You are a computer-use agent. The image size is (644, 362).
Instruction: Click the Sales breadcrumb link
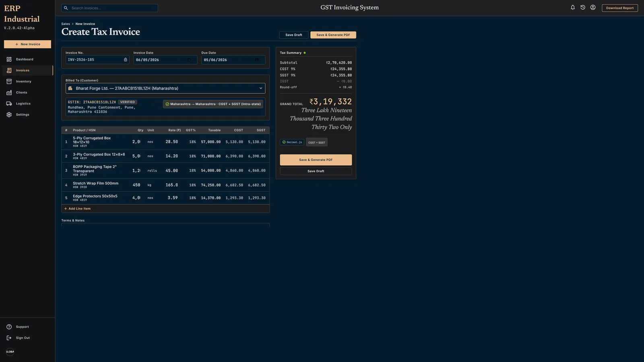66,24
